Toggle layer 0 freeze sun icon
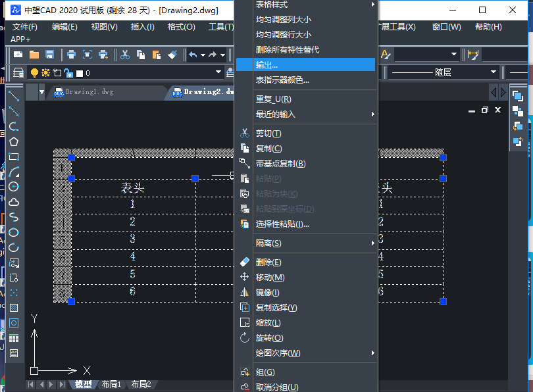The height and width of the screenshot is (392, 533). click(x=46, y=72)
